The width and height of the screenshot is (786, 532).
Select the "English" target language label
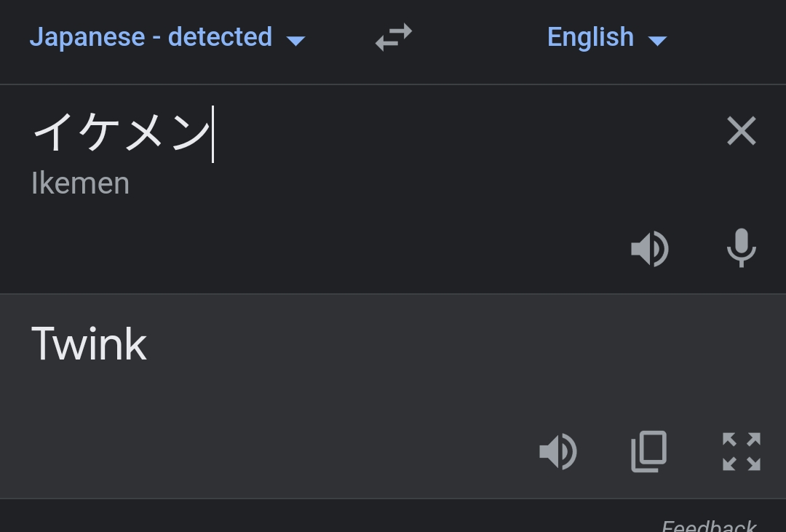590,37
